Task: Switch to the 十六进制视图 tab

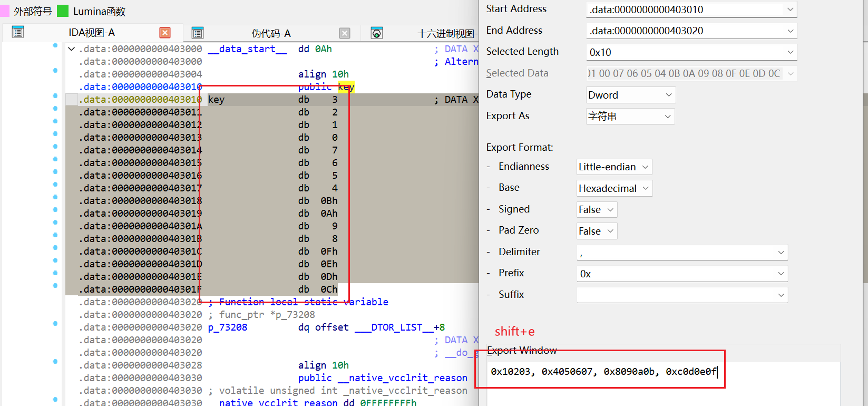Action: tap(446, 33)
